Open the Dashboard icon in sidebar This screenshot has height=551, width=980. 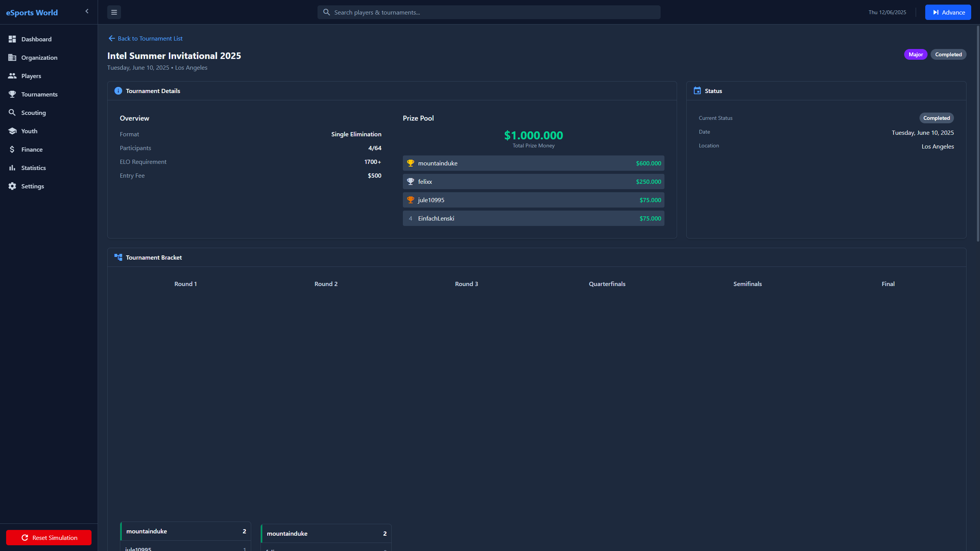click(x=12, y=39)
